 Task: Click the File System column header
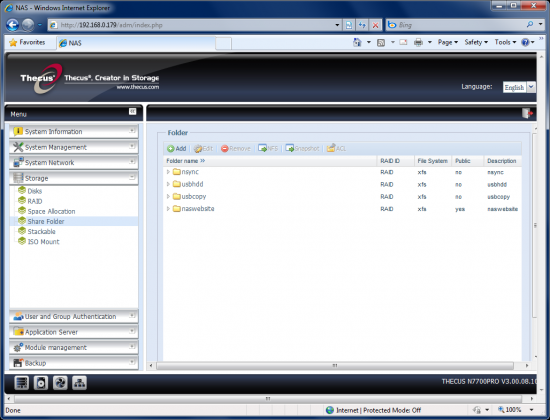(x=432, y=161)
